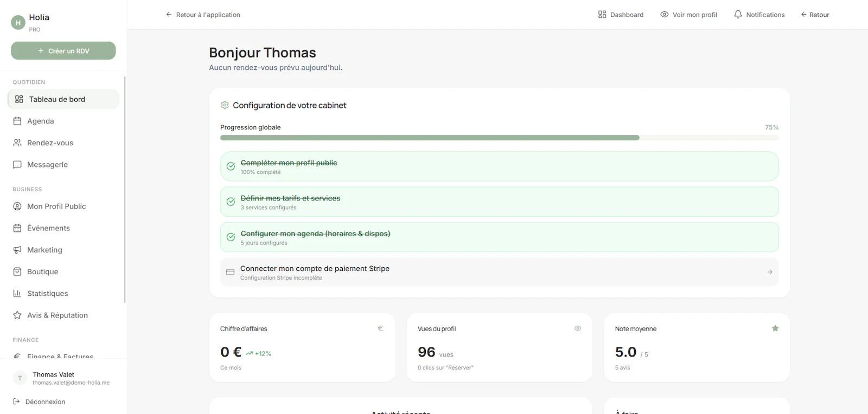Click the 5 avis text
868x414 pixels.
click(x=623, y=367)
